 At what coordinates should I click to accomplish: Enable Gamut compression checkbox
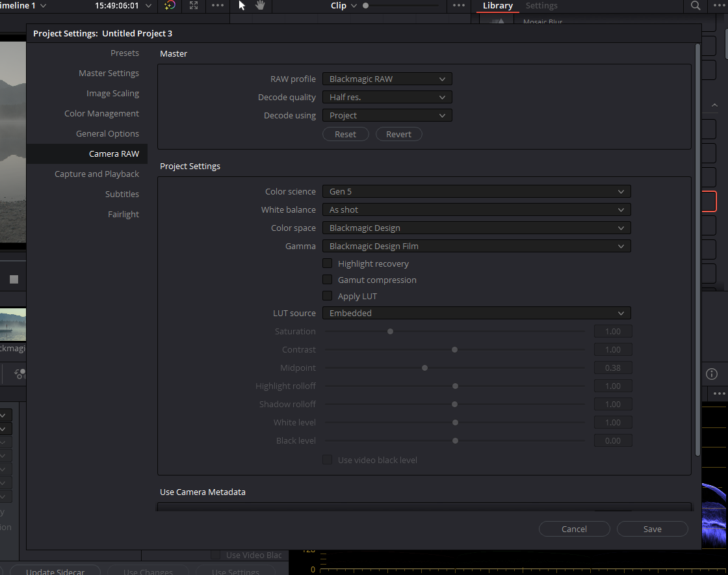point(328,280)
